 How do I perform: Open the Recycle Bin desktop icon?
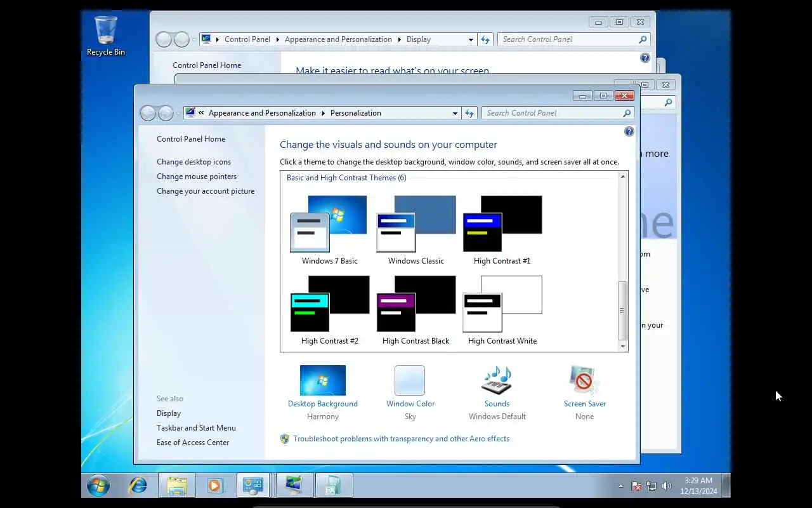[105, 36]
